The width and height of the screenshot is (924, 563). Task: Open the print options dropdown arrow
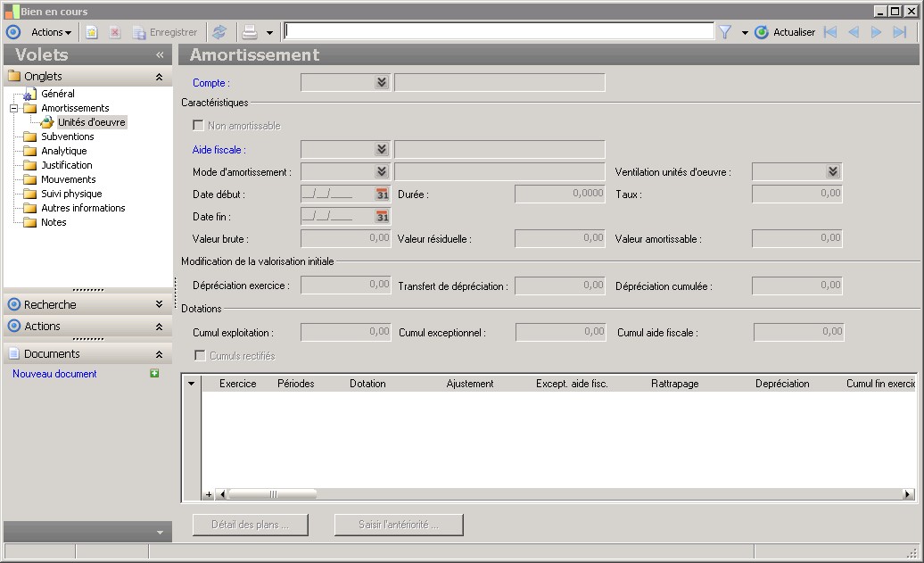(269, 33)
